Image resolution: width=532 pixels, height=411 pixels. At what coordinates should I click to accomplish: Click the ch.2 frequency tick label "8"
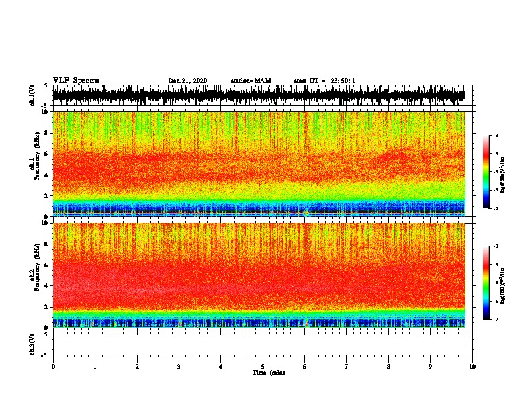click(x=46, y=244)
